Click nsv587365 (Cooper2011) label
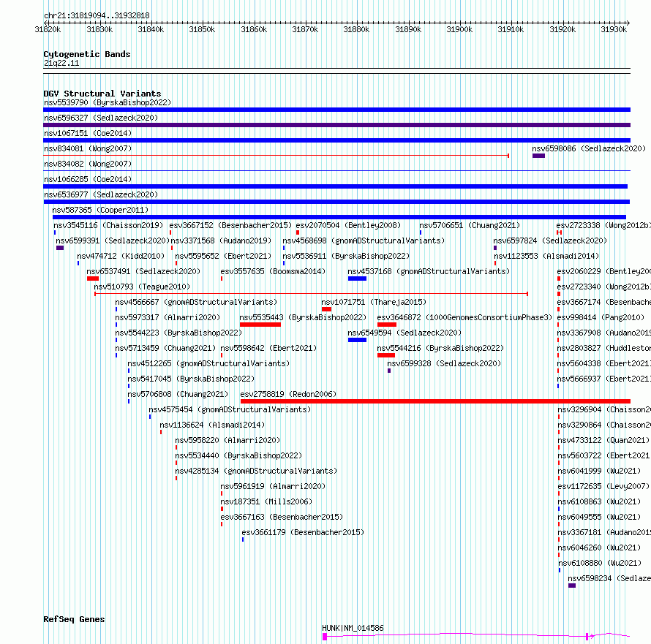 [x=100, y=210]
